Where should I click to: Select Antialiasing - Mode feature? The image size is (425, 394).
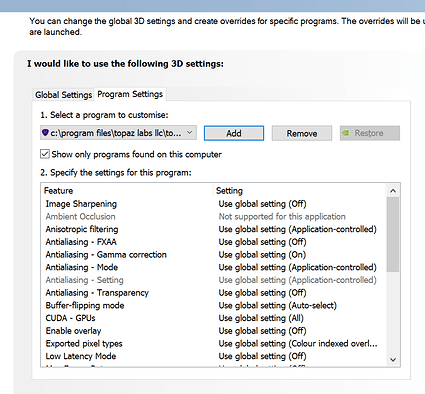coord(82,267)
